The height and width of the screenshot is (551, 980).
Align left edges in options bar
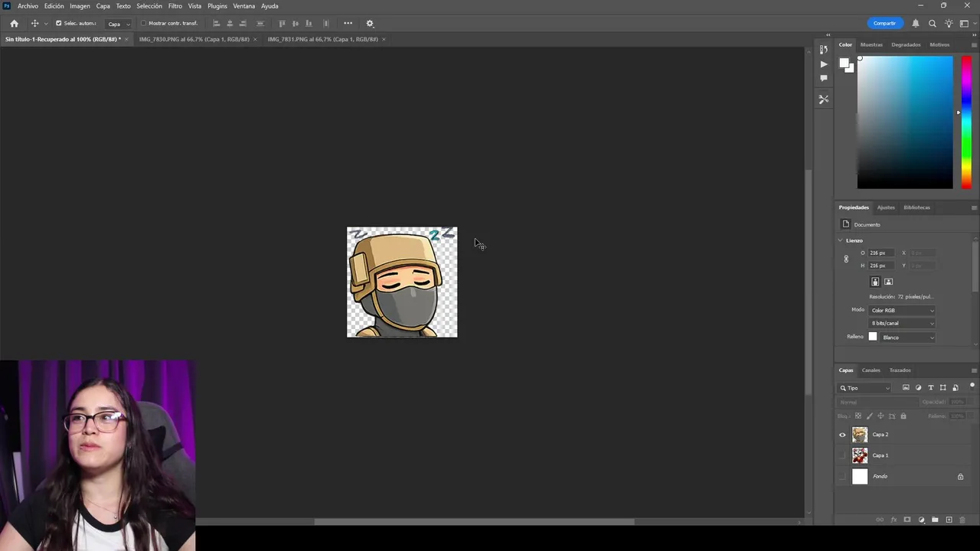(x=216, y=24)
